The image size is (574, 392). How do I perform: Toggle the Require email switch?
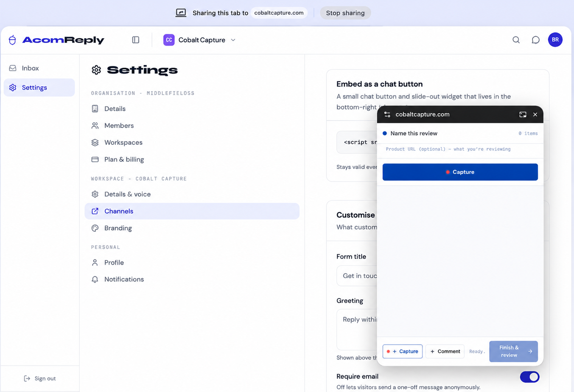(x=529, y=377)
